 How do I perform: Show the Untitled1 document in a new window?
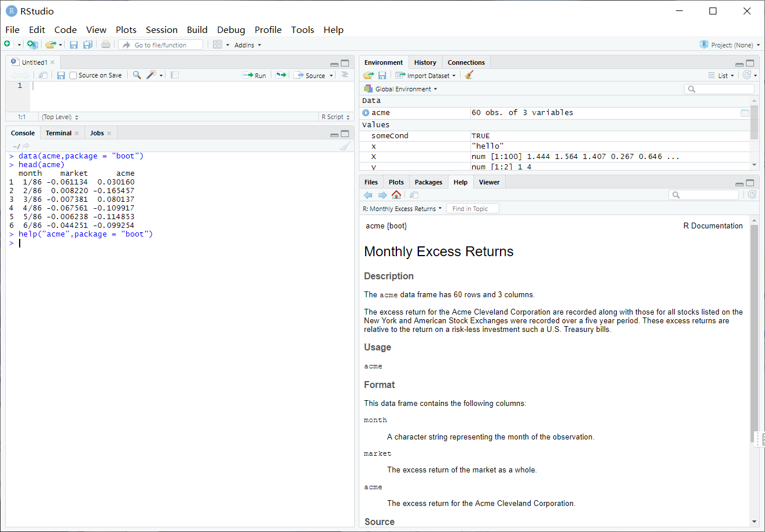pyautogui.click(x=43, y=75)
